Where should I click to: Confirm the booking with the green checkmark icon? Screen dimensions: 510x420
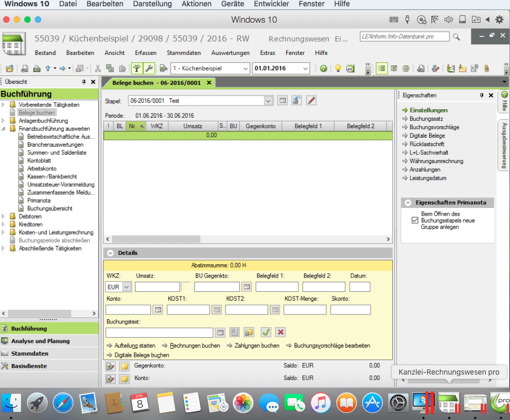tap(265, 332)
